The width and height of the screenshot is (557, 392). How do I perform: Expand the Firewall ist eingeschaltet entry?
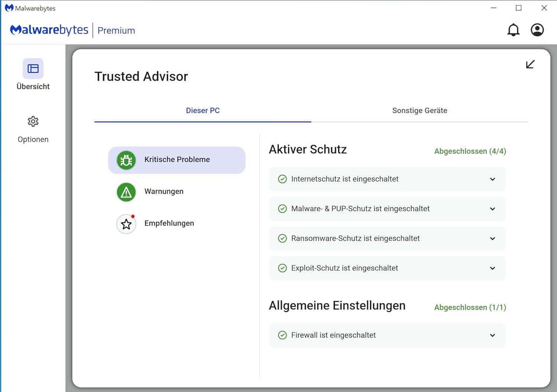[492, 335]
